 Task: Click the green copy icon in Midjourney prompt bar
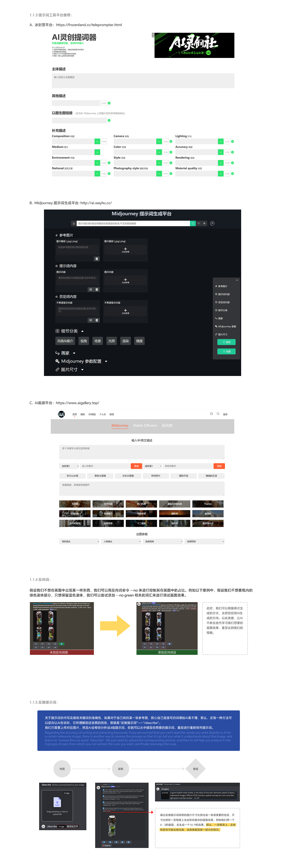193,223
